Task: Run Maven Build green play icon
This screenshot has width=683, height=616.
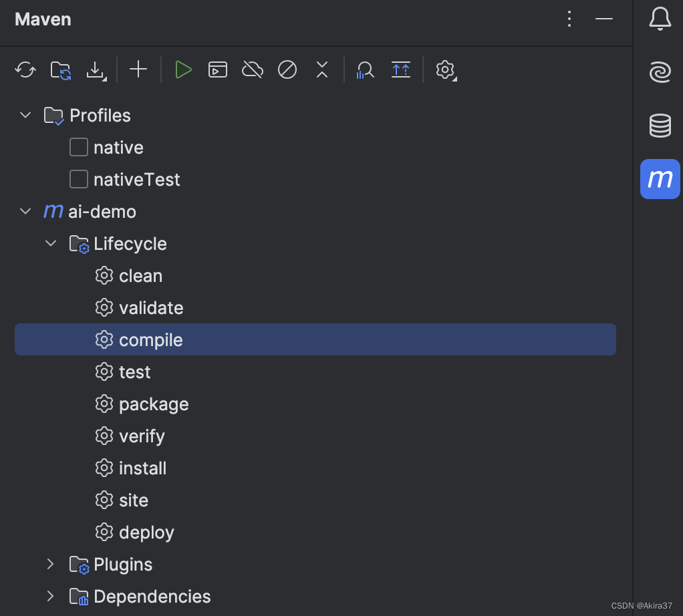Action: tap(183, 69)
